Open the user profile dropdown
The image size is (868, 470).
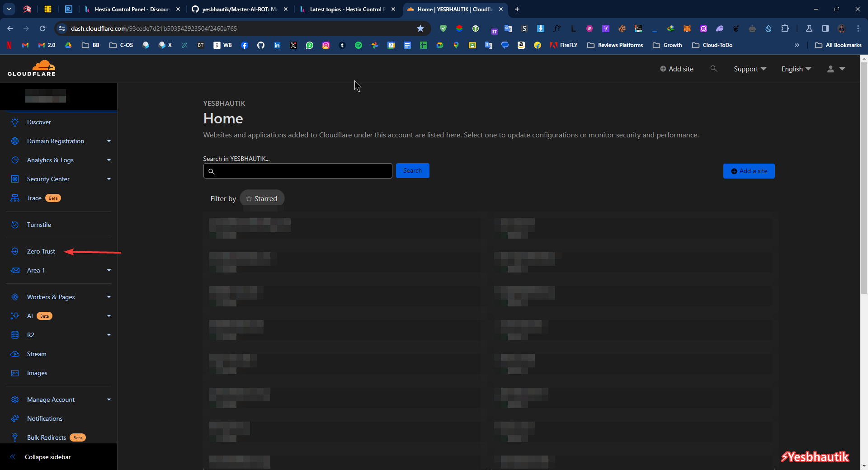tap(836, 69)
